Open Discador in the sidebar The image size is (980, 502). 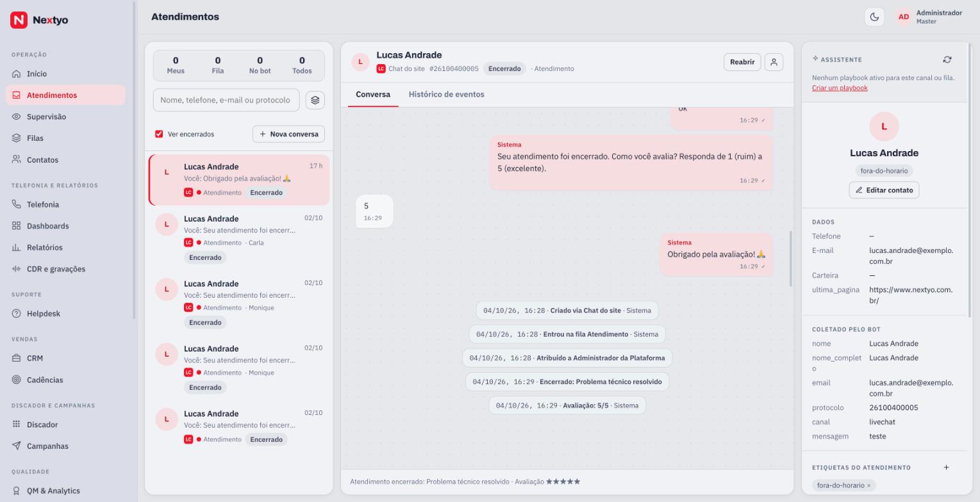(66, 425)
